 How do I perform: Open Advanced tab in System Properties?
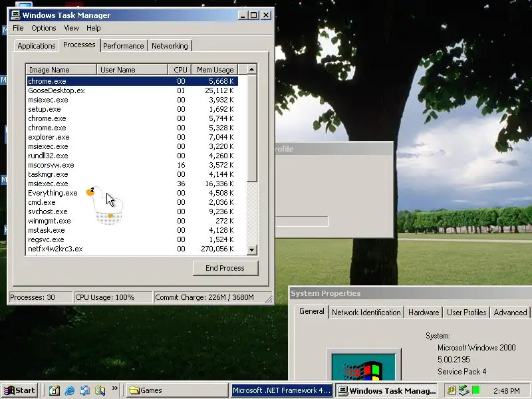pyautogui.click(x=510, y=312)
